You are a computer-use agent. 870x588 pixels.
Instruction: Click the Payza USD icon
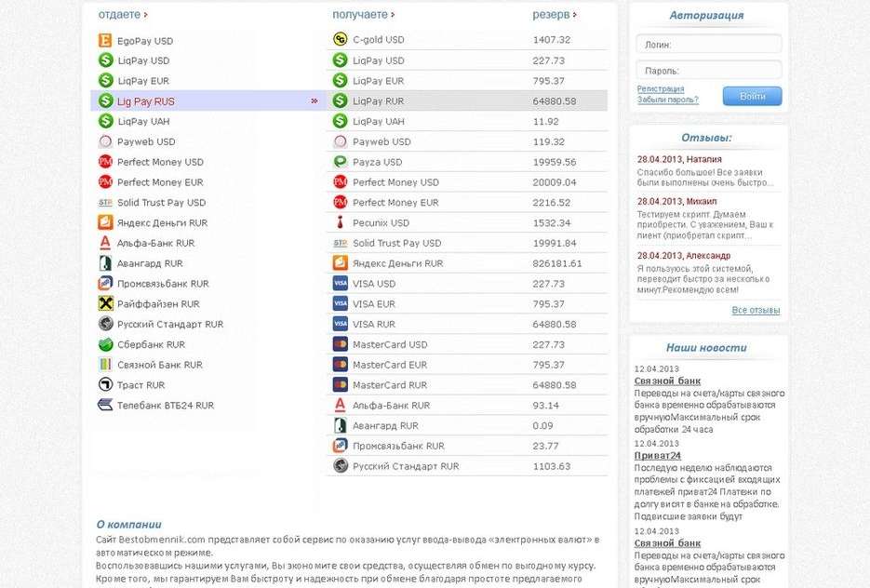tap(341, 162)
